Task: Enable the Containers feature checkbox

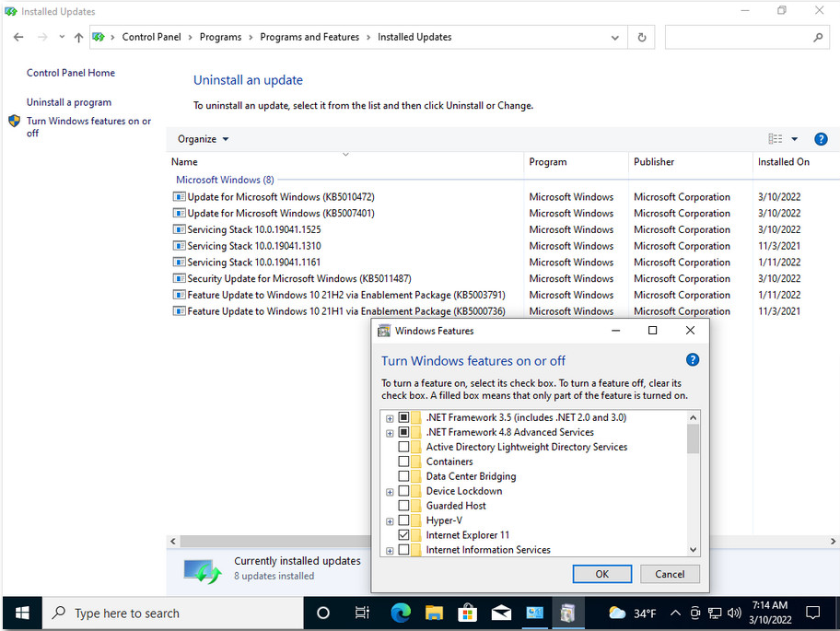Action: point(404,462)
